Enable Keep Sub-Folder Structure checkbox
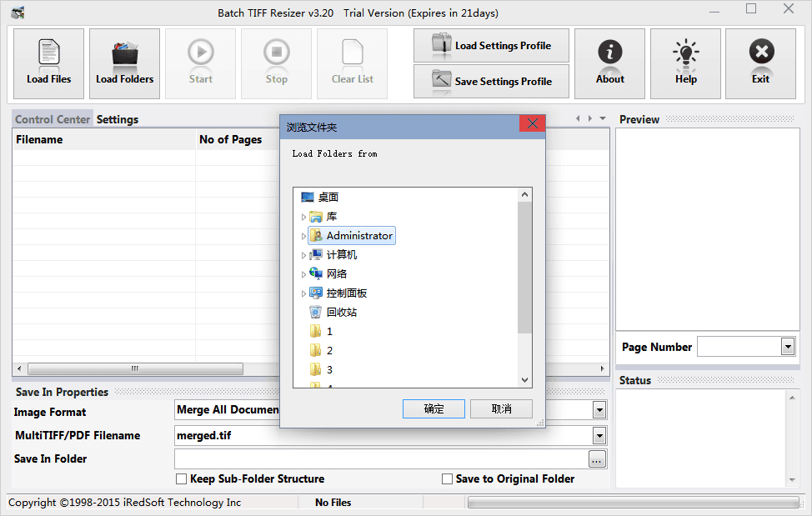The height and width of the screenshot is (516, 812). (x=182, y=479)
